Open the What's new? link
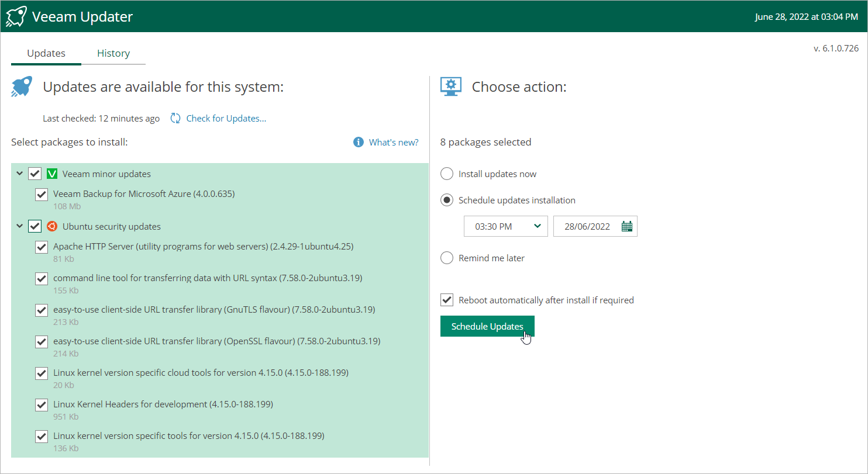Screen dimensions: 868x474 click(x=394, y=142)
